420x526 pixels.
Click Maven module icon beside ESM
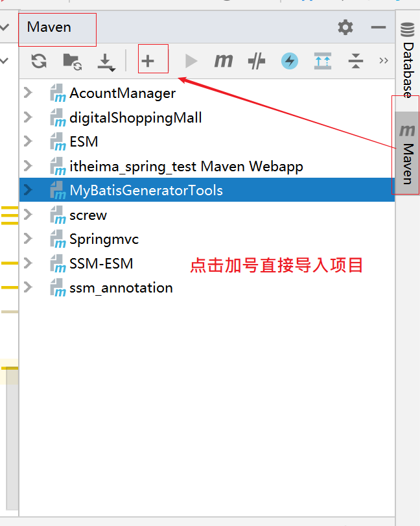coord(58,141)
